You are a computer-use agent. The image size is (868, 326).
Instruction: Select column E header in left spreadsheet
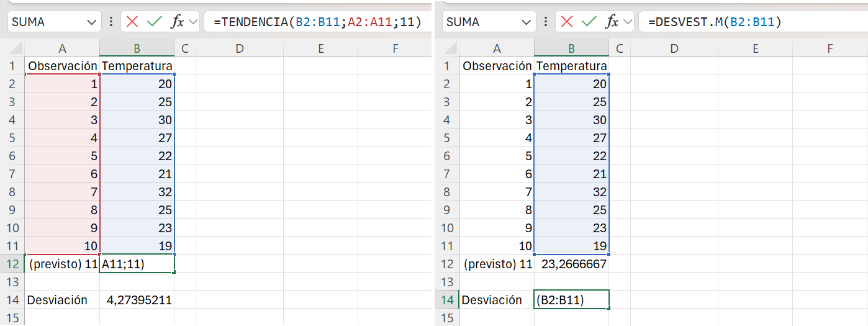320,48
